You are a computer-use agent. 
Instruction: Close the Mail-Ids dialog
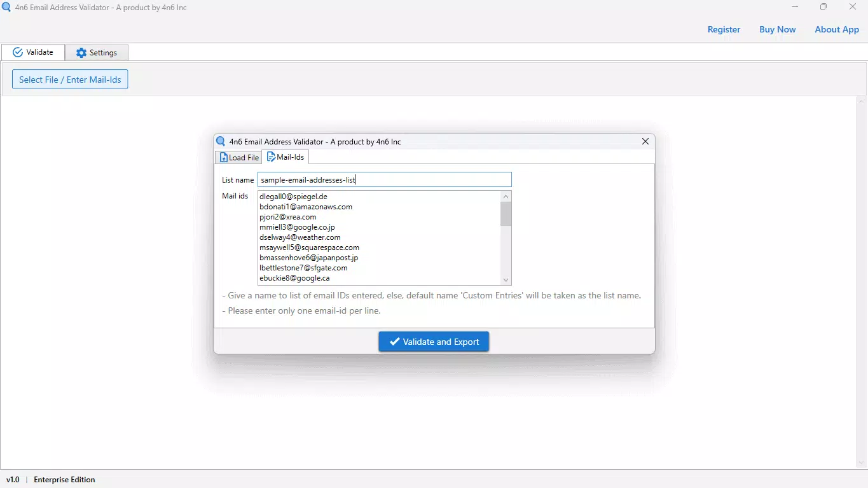click(645, 141)
